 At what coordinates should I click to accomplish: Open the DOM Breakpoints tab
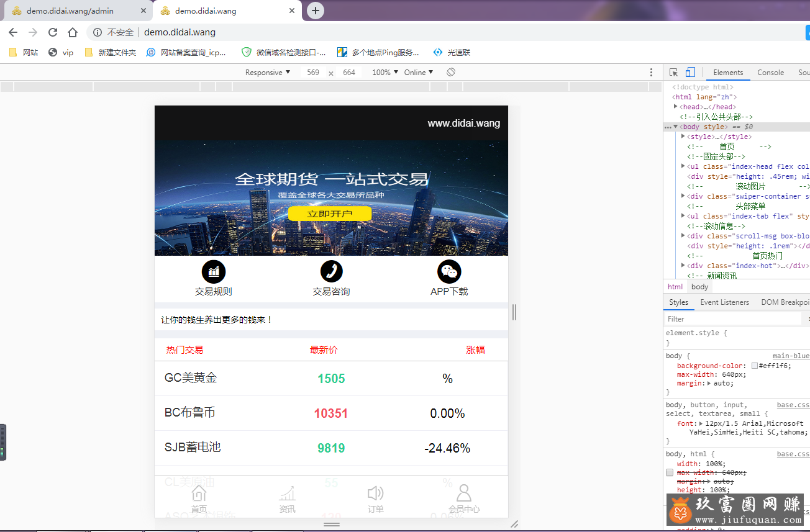[x=785, y=302]
